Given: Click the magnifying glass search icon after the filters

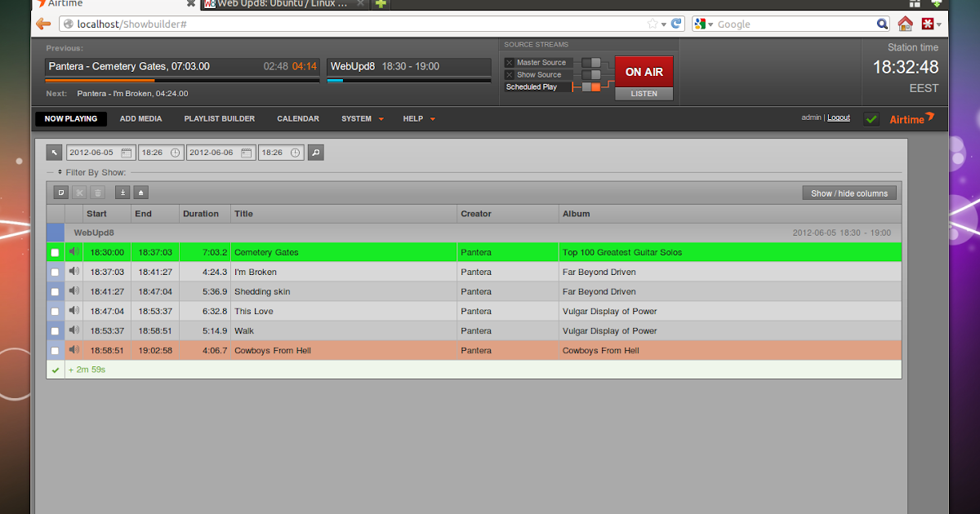Looking at the screenshot, I should click(x=315, y=153).
